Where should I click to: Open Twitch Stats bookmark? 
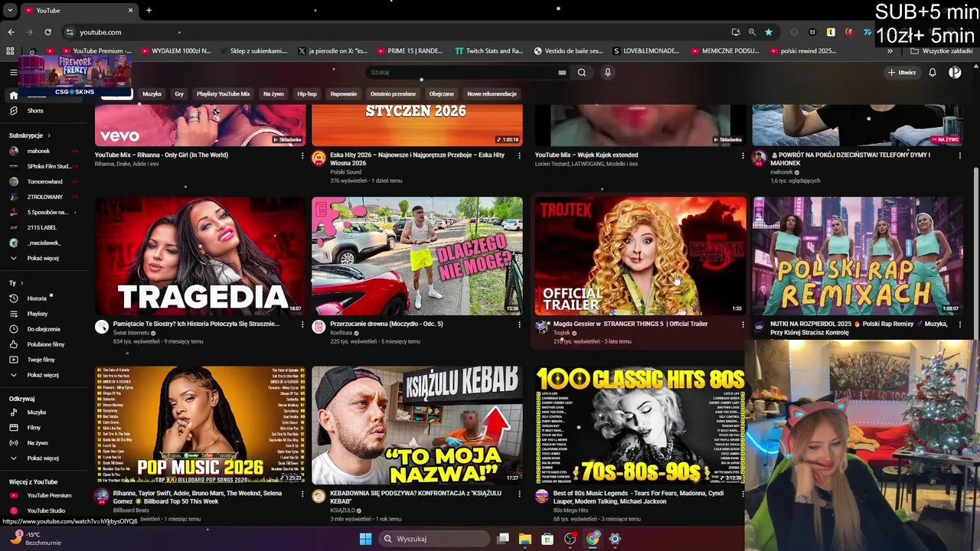click(x=488, y=51)
